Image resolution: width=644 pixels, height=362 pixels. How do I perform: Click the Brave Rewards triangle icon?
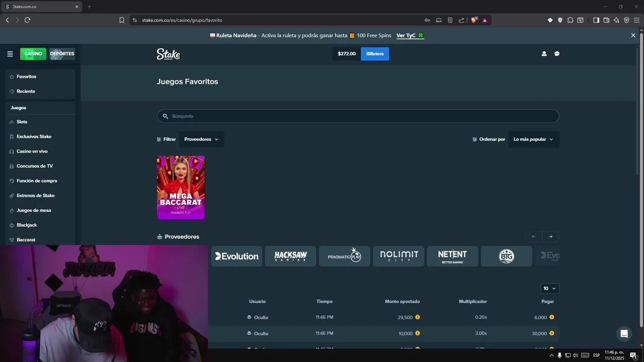point(485,20)
